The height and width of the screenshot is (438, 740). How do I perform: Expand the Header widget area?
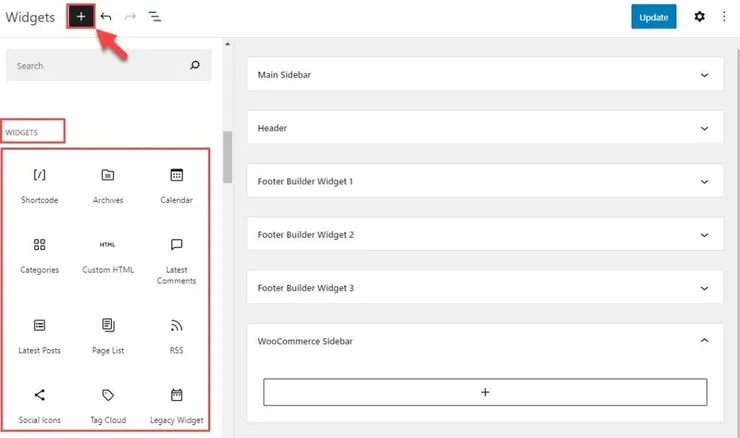click(484, 128)
